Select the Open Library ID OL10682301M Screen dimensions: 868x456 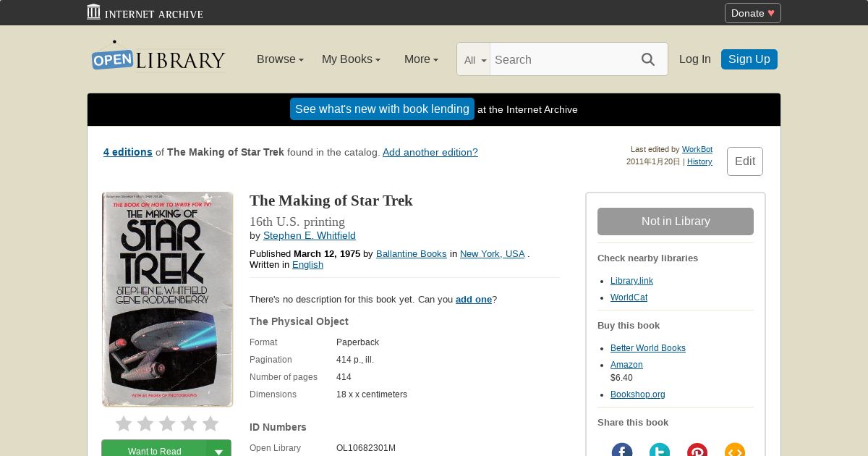point(366,448)
